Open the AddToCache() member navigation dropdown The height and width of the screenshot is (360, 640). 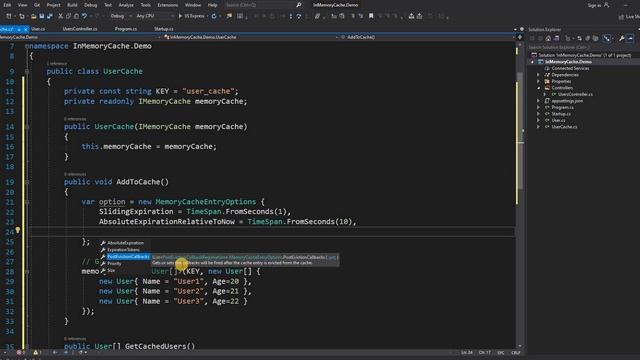[427, 37]
